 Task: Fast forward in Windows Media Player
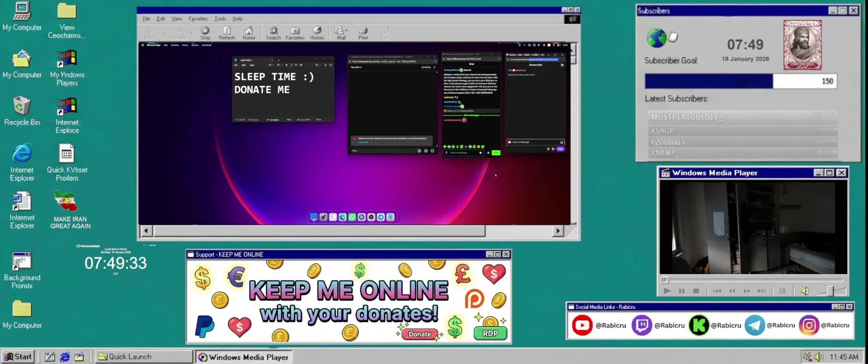747,291
